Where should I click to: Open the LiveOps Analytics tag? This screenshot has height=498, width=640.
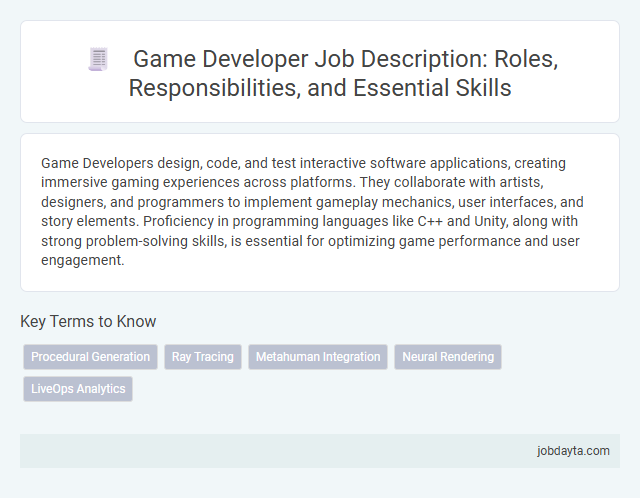[78, 389]
